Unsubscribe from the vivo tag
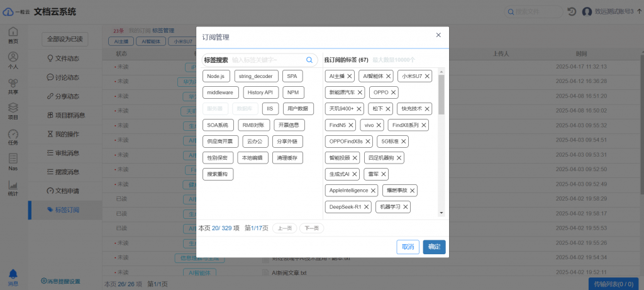644x290 pixels. pos(378,125)
